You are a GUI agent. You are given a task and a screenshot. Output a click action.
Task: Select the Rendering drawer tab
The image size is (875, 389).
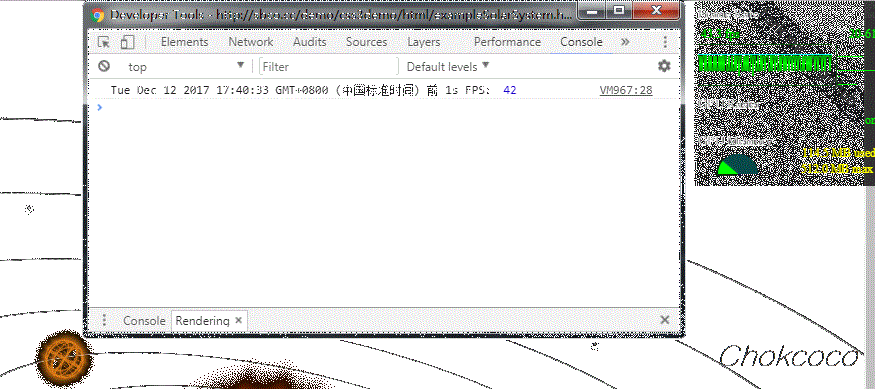tap(202, 321)
